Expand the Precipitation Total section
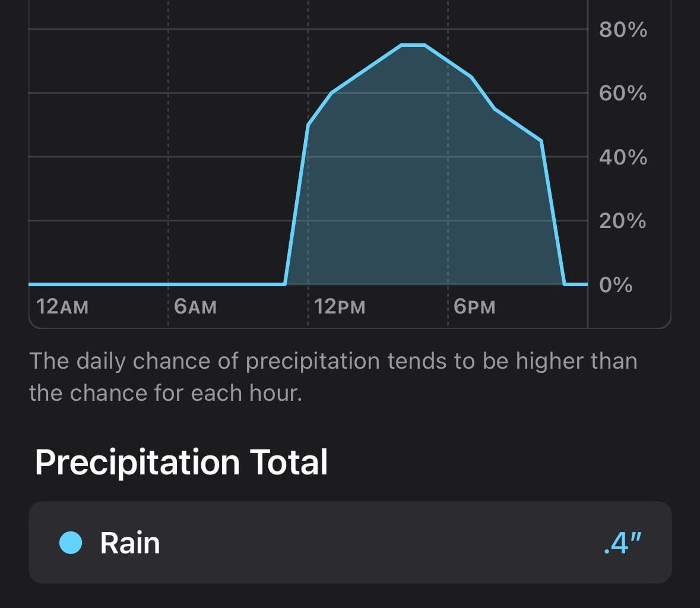 (182, 462)
